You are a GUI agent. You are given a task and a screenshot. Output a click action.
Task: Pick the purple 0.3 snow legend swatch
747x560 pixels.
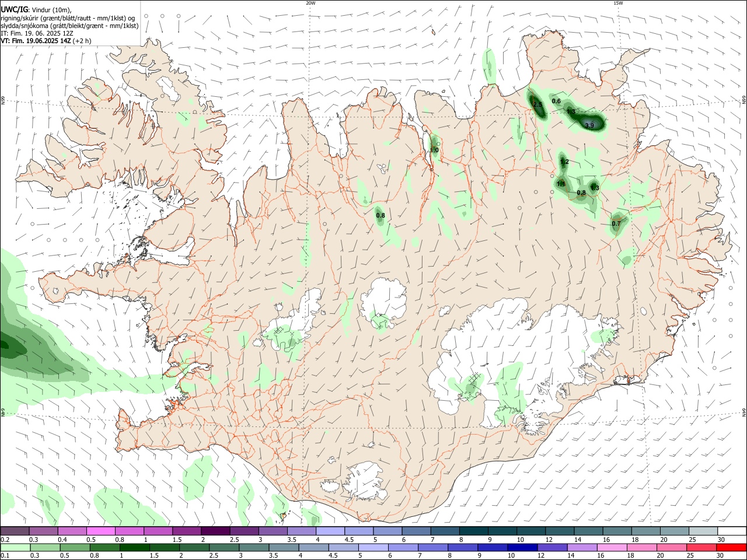click(43, 531)
